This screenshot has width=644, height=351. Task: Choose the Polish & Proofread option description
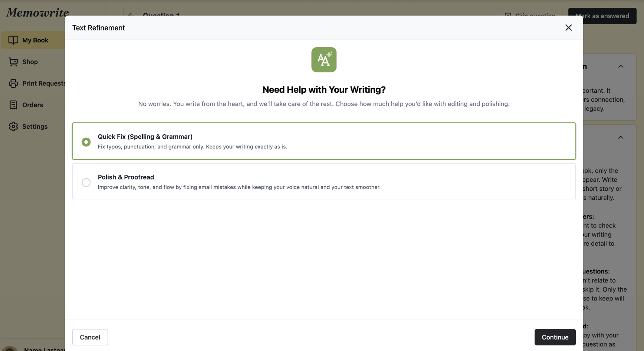point(239,187)
